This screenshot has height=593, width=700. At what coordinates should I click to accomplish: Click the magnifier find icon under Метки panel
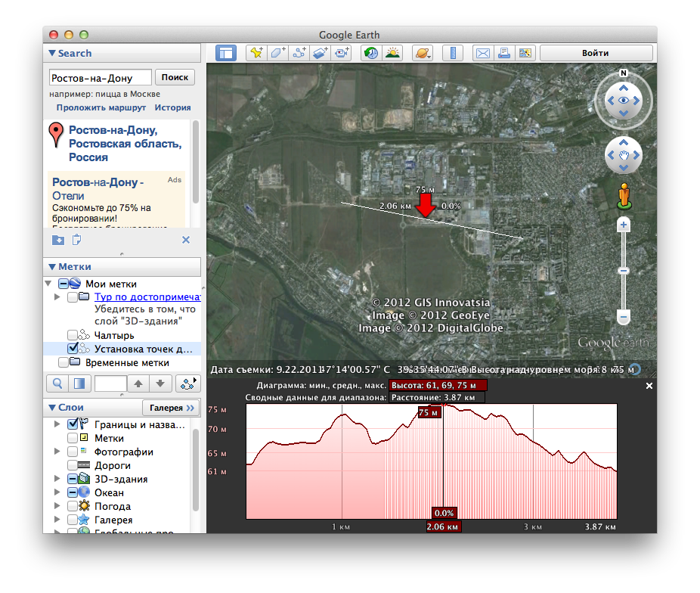(x=57, y=383)
